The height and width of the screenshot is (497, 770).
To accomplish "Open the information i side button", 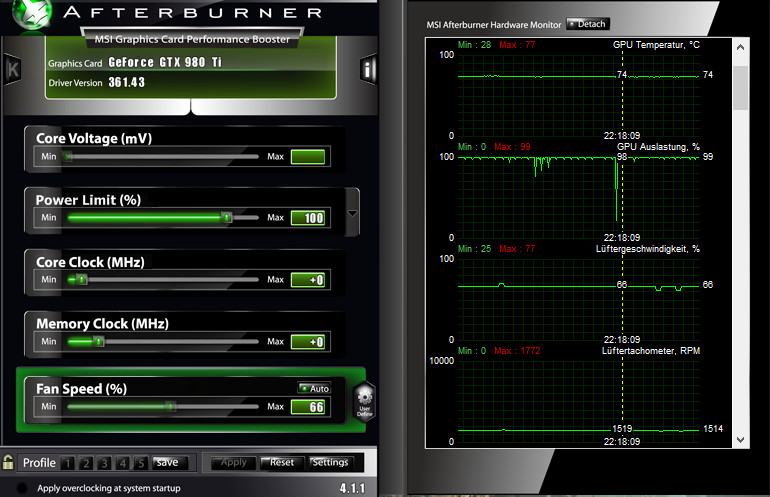I will coord(367,69).
